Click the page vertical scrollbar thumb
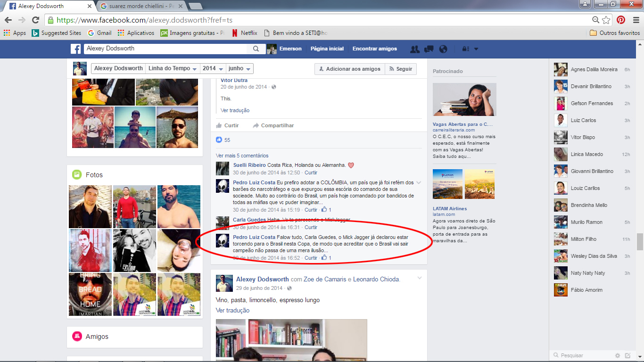The height and width of the screenshot is (362, 644). point(640,241)
